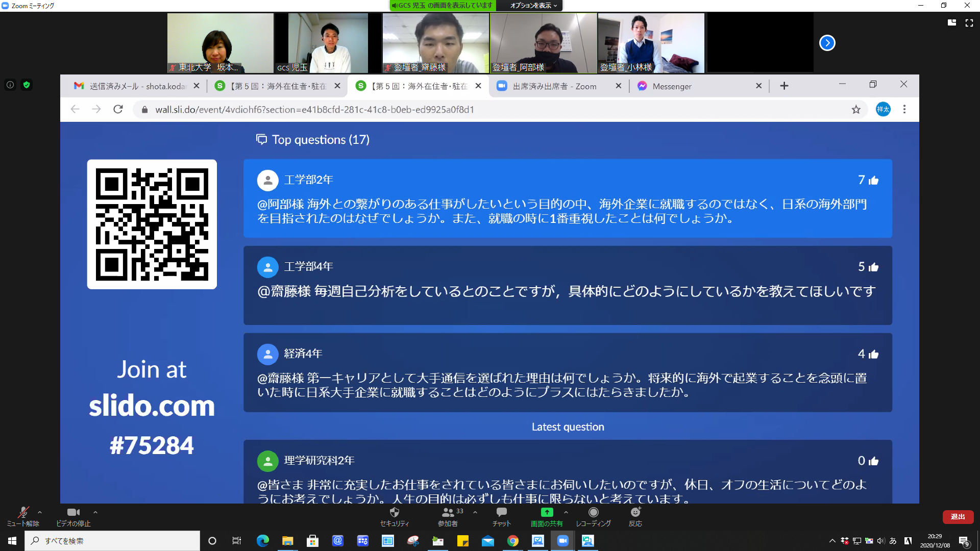Upvote the 理学研究科2年 question thumbs up
Image resolution: width=980 pixels, height=551 pixels.
tap(873, 461)
